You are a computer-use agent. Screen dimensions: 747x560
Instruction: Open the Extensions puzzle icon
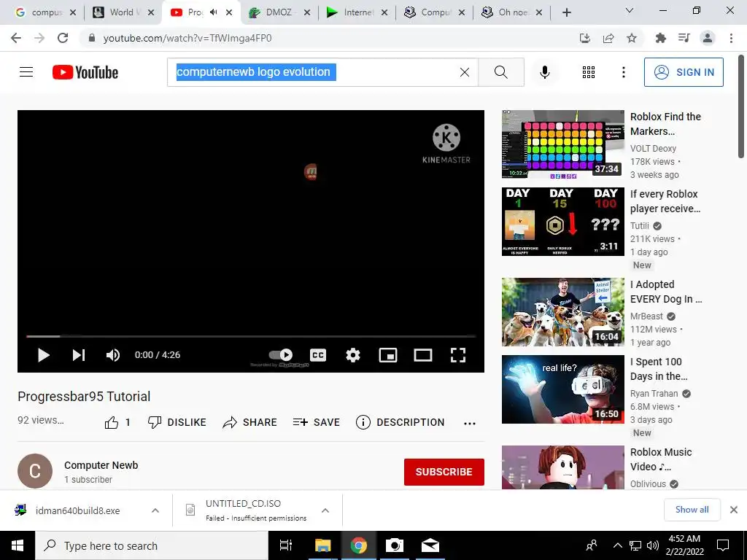(x=661, y=38)
